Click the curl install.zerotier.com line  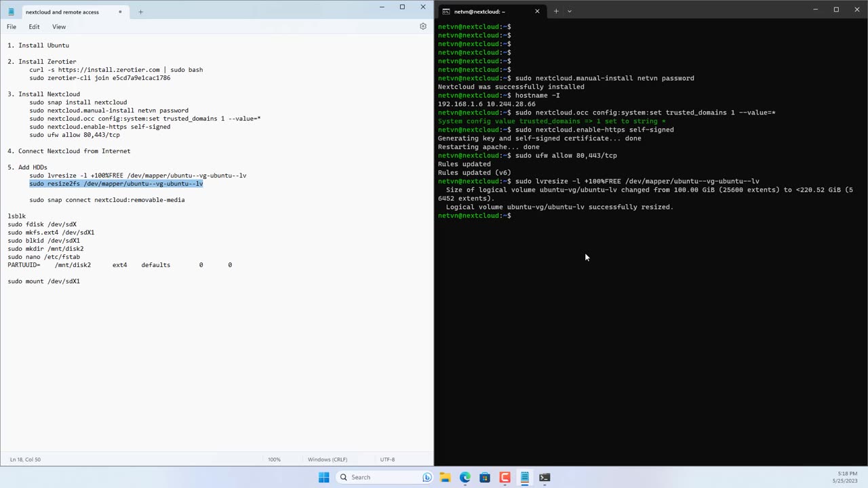[116, 70]
